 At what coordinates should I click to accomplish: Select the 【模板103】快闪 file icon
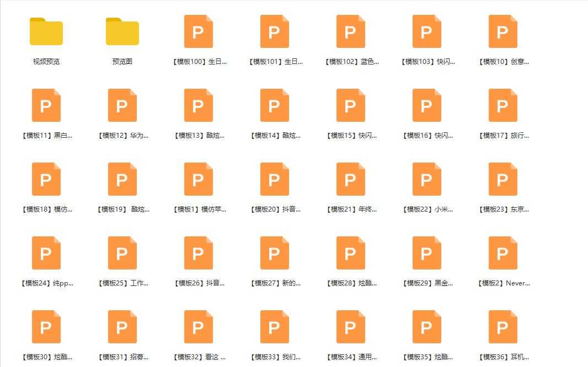[426, 31]
